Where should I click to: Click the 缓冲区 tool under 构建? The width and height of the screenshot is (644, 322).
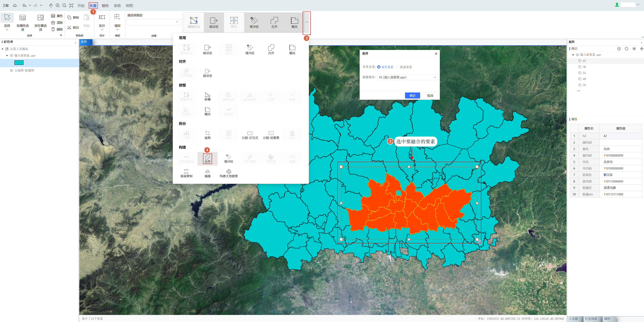pos(229,158)
